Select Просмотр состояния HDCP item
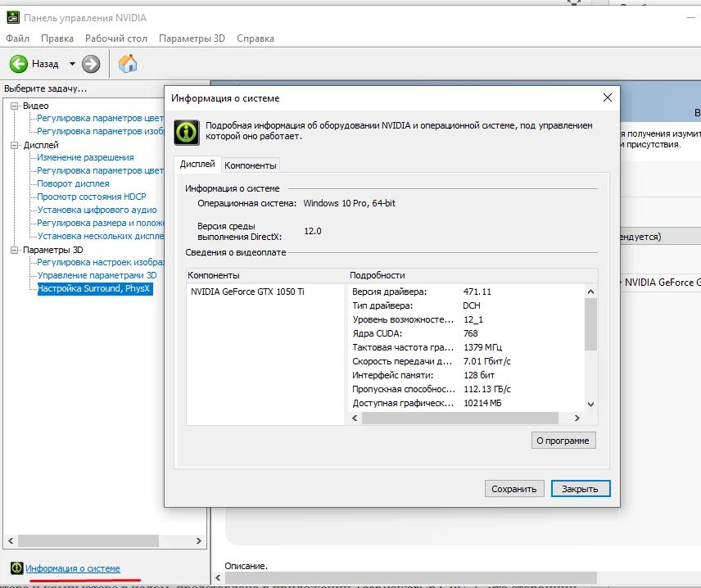The width and height of the screenshot is (701, 588). [91, 197]
